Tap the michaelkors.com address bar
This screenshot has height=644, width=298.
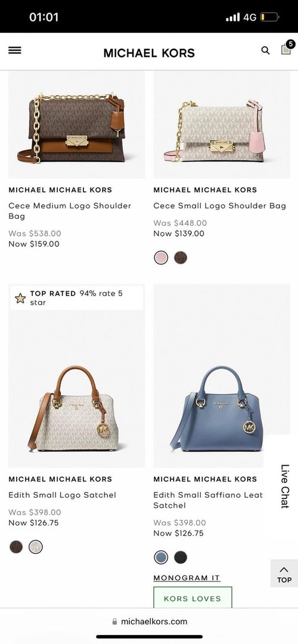150,621
